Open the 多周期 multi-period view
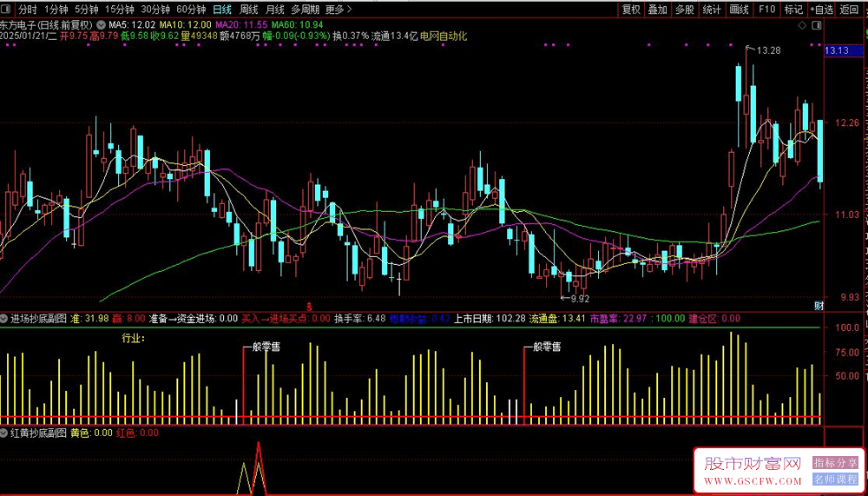This screenshot has width=868, height=496. tap(305, 10)
